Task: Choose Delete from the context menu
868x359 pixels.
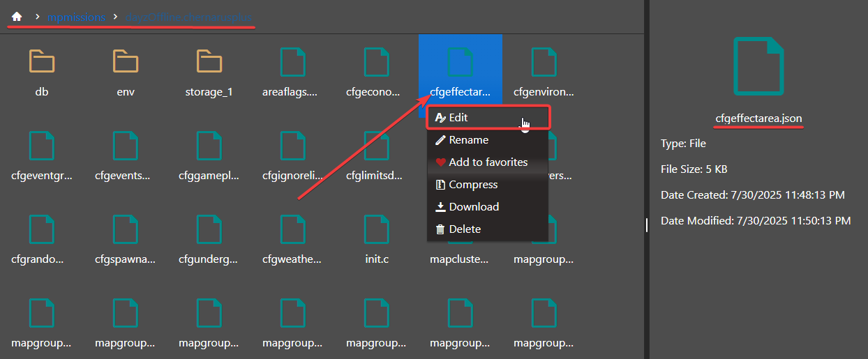Action: point(488,229)
